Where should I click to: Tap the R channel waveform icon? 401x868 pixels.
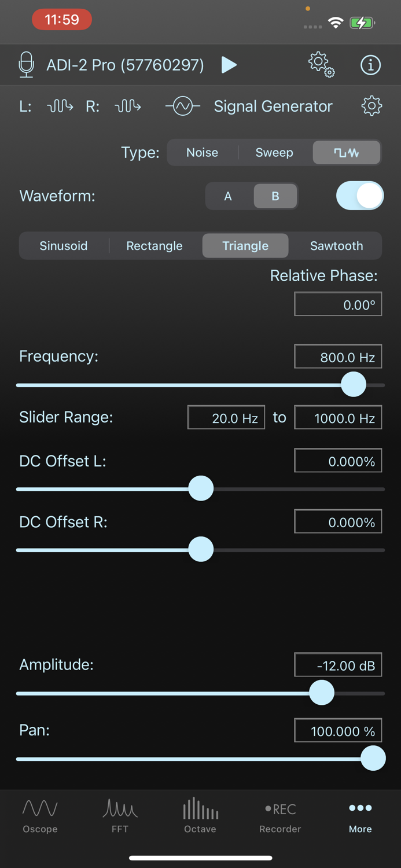pyautogui.click(x=128, y=106)
